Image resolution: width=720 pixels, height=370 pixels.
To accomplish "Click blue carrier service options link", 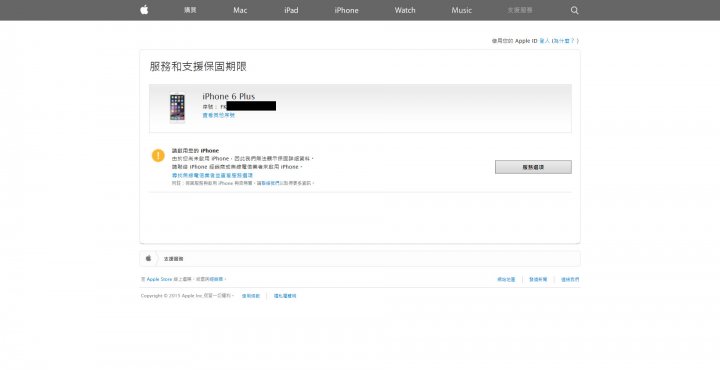I will coord(212,175).
